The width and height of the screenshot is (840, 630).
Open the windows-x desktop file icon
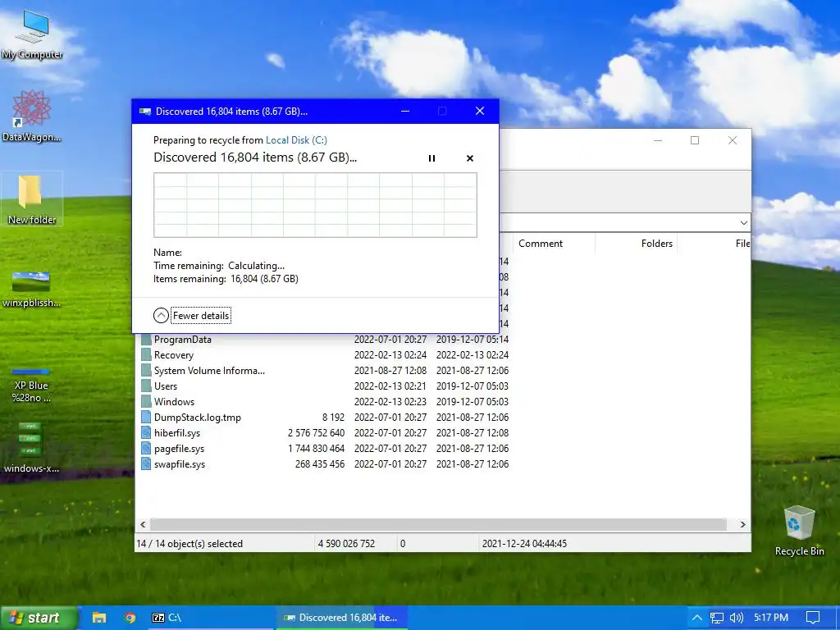pyautogui.click(x=31, y=447)
